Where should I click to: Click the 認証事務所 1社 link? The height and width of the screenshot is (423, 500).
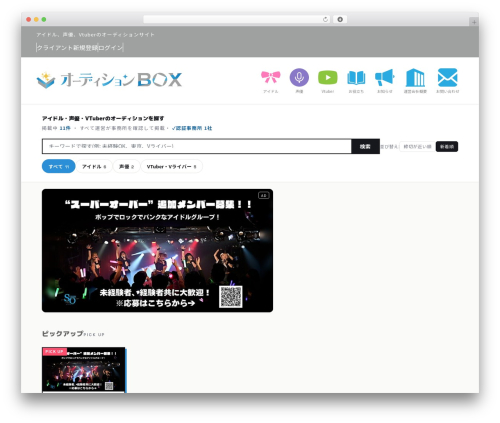pyautogui.click(x=192, y=128)
